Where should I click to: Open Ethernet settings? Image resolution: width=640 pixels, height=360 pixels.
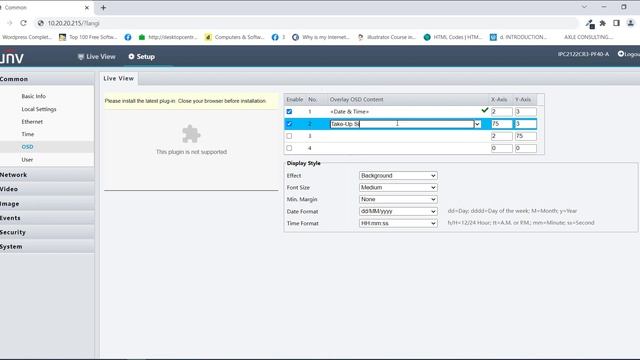[x=32, y=122]
